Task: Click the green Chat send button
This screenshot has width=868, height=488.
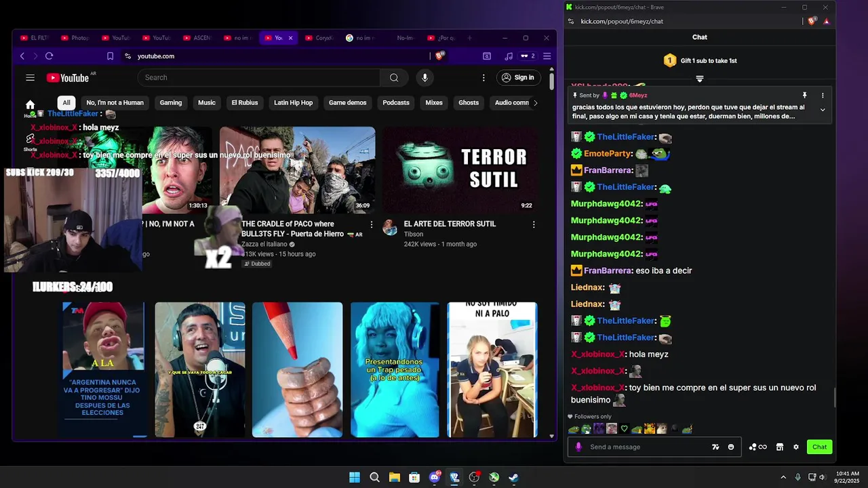Action: click(820, 447)
